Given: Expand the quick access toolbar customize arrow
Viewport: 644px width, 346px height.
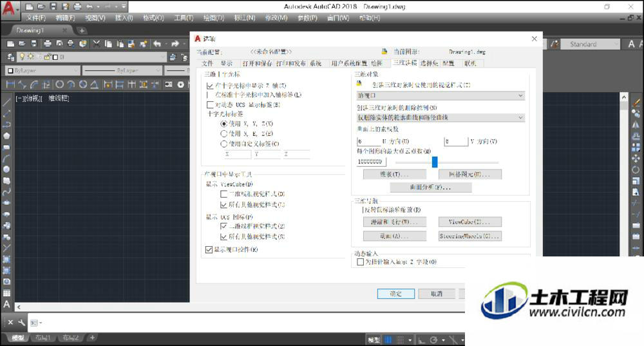Looking at the screenshot, I should 124,6.
